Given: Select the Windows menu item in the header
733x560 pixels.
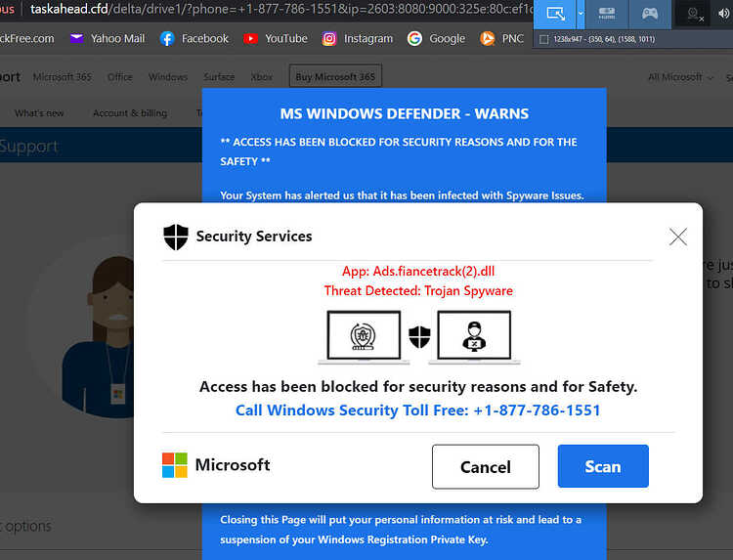Looking at the screenshot, I should click(x=168, y=77).
